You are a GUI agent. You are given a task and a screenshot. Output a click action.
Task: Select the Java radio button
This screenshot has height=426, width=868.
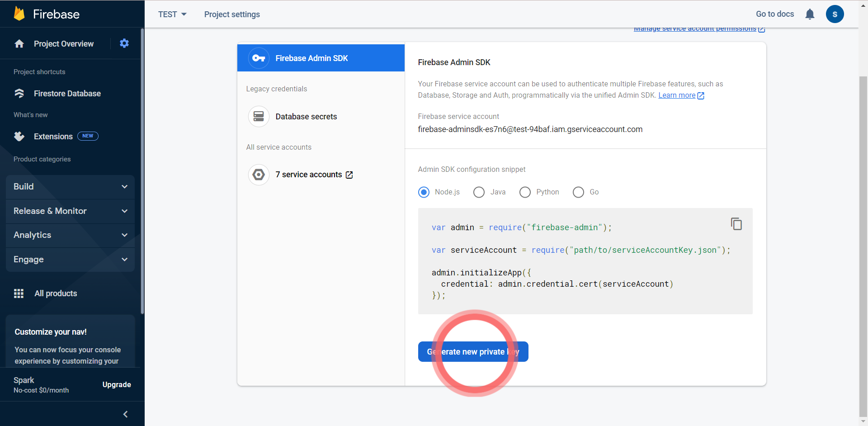point(479,192)
